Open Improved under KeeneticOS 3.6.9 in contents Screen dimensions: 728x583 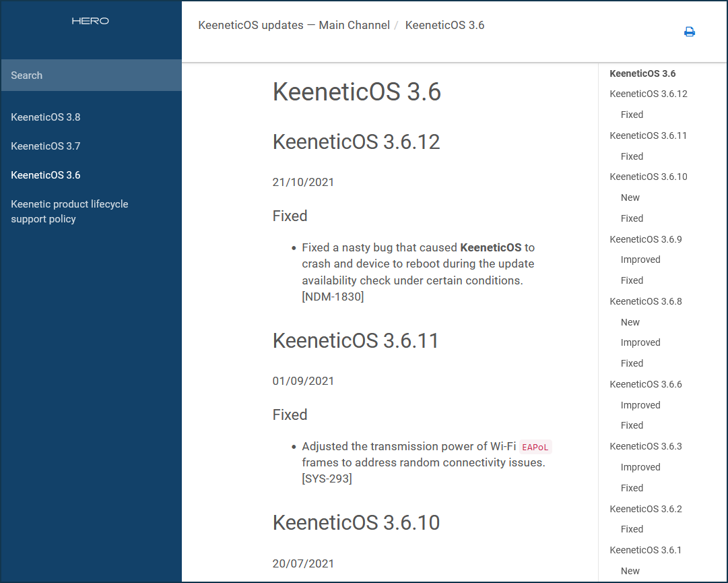pyautogui.click(x=640, y=259)
